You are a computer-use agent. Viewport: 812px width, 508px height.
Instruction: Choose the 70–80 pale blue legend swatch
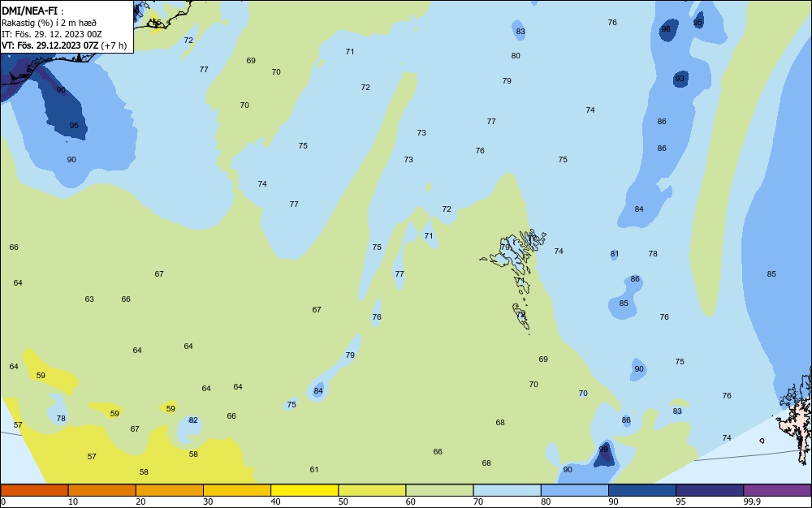[507, 490]
